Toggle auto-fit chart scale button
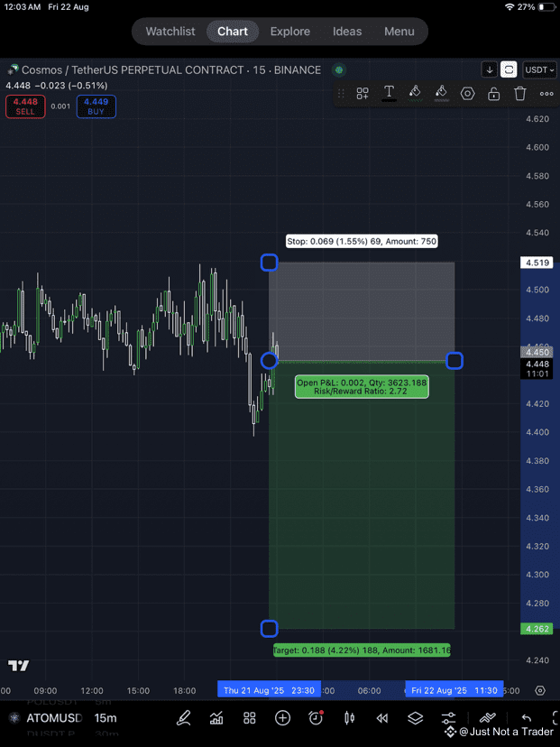The width and height of the screenshot is (560, 747). 509,70
